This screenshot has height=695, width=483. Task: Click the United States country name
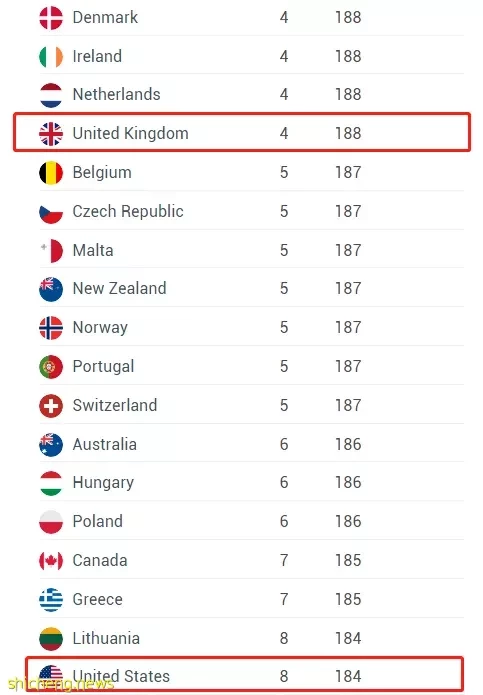(121, 676)
